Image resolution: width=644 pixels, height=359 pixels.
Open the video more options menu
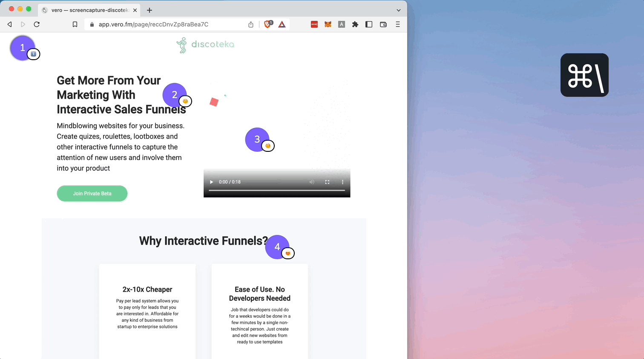(x=342, y=182)
